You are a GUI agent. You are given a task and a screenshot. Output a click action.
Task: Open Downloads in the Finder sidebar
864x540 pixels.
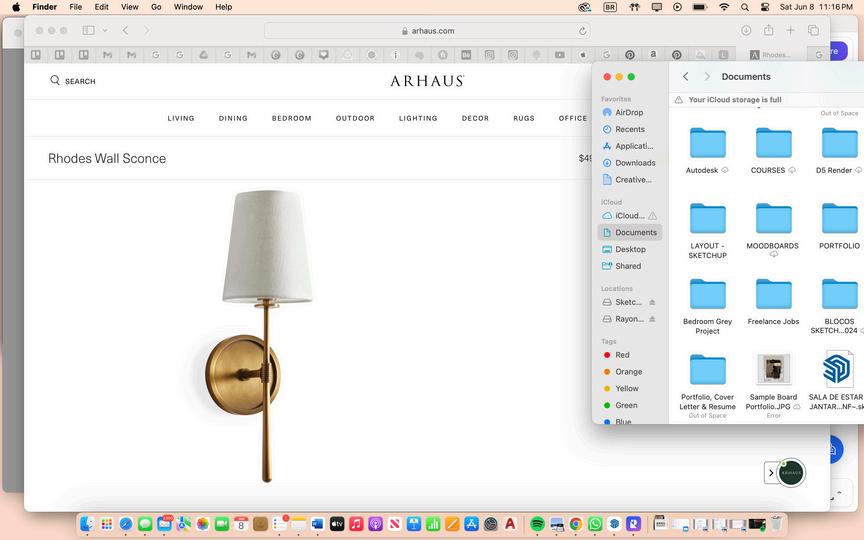coord(629,163)
